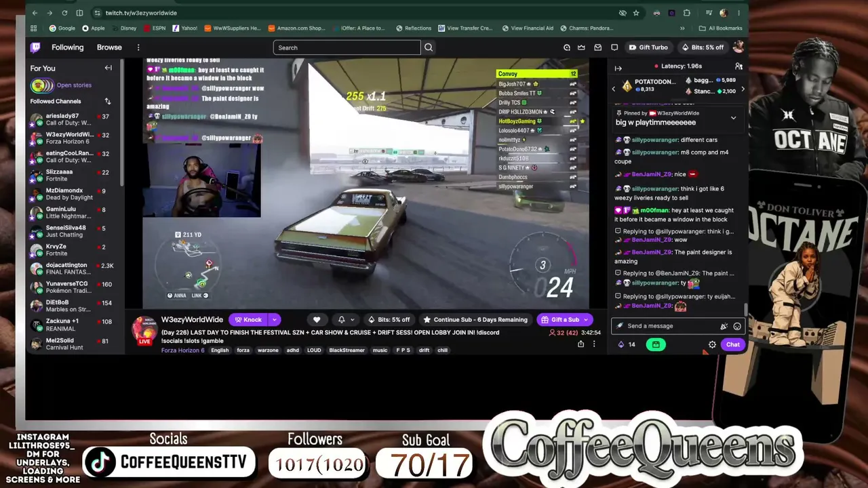Collapse the For You sidebar
This screenshot has height=488, width=868.
tap(108, 68)
